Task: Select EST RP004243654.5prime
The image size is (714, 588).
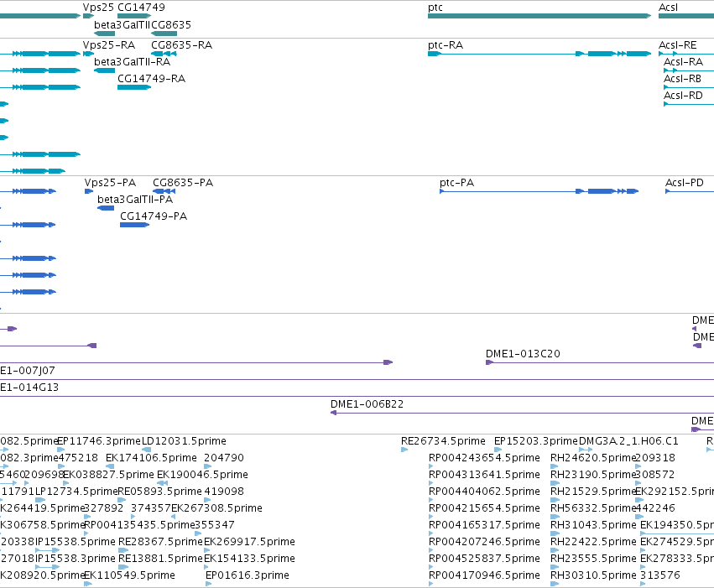Action: [484, 458]
